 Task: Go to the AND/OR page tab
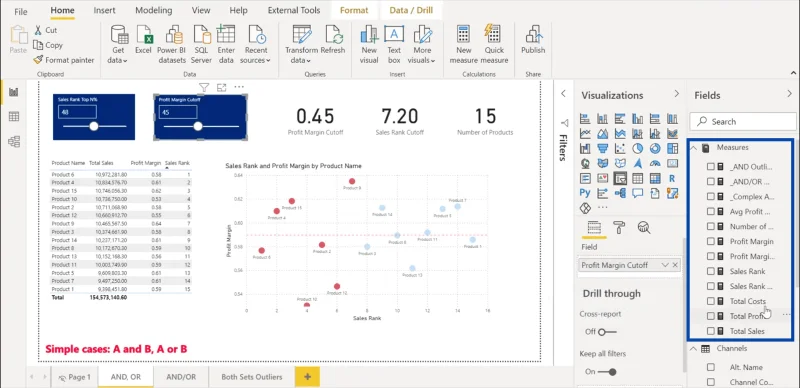pyautogui.click(x=181, y=377)
